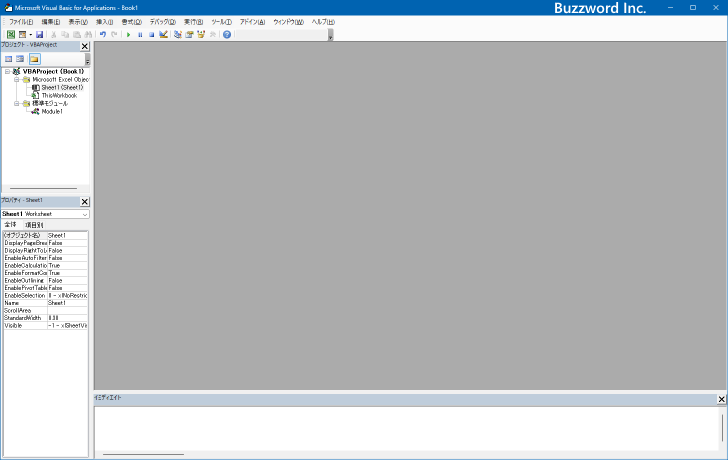
Task: Click the EnableAutoFilter property value
Action: point(67,258)
